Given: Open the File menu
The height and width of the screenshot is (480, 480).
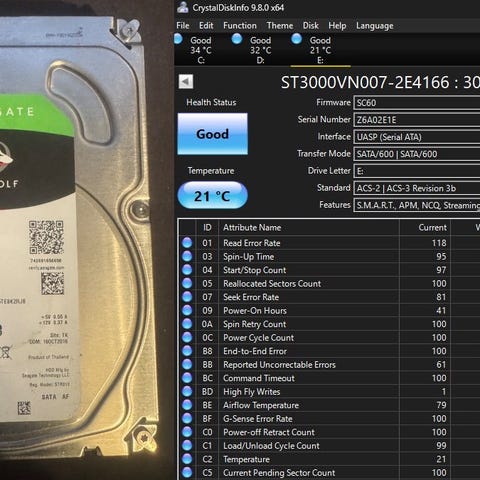Looking at the screenshot, I should (183, 26).
